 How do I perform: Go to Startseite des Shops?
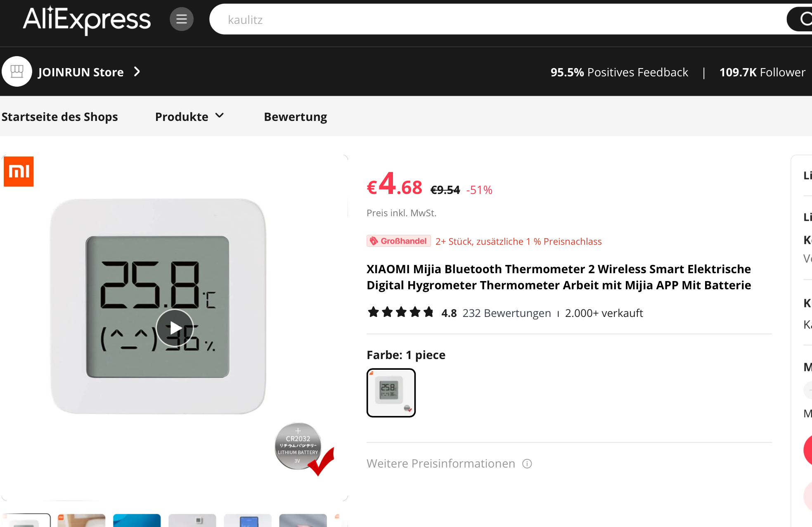click(x=60, y=117)
